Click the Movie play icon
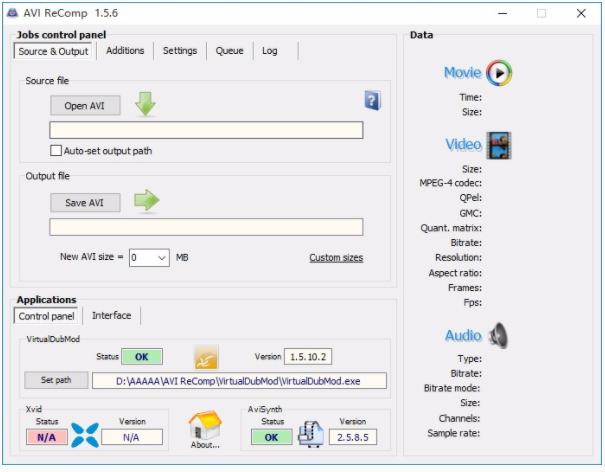 tap(498, 73)
